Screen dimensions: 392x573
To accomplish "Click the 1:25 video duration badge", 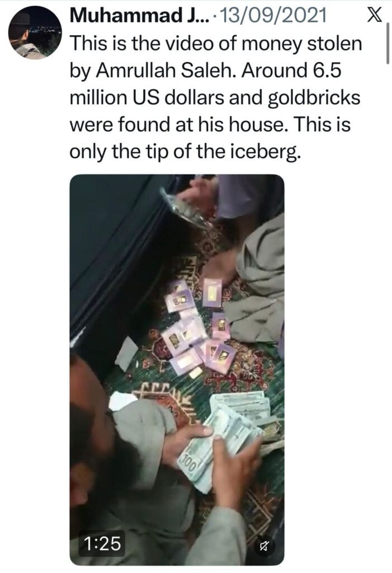I will click(x=102, y=543).
